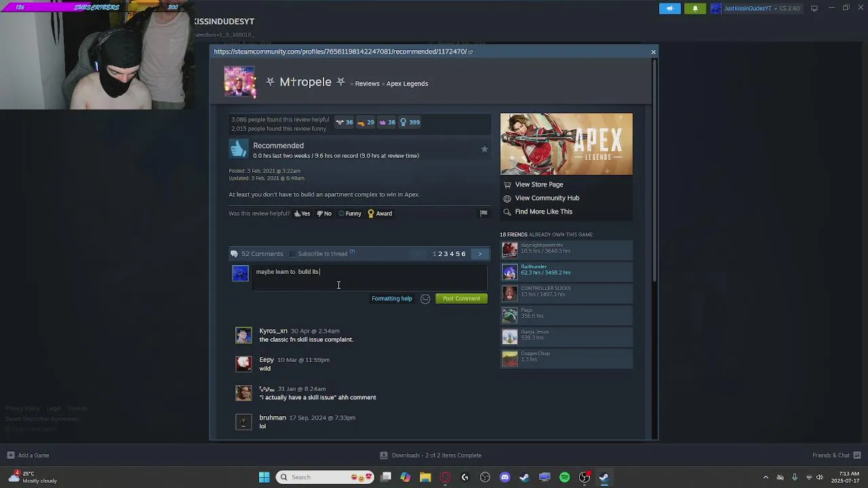The width and height of the screenshot is (868, 488).
Task: Open Discord from the taskbar
Action: tap(505, 477)
